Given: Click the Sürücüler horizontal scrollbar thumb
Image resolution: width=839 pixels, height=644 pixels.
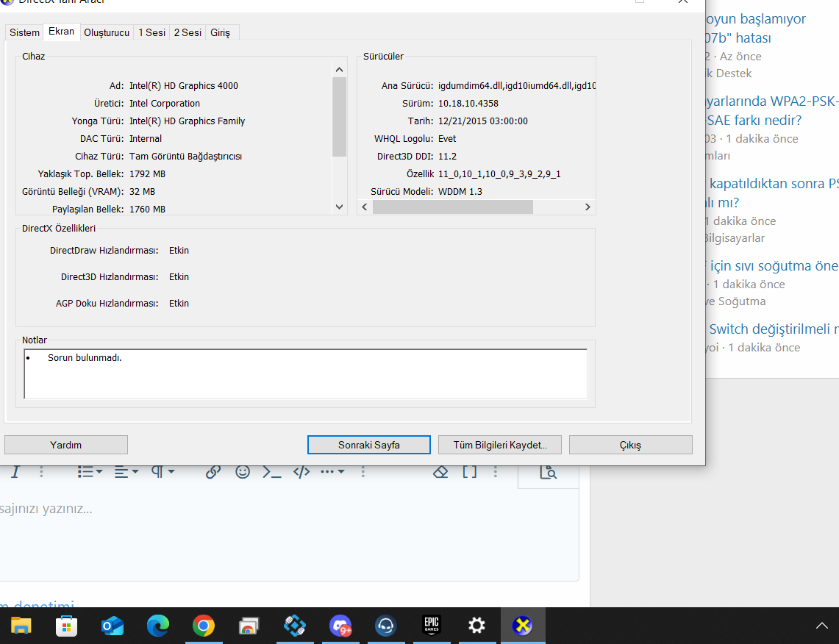Looking at the screenshot, I should pyautogui.click(x=453, y=207).
